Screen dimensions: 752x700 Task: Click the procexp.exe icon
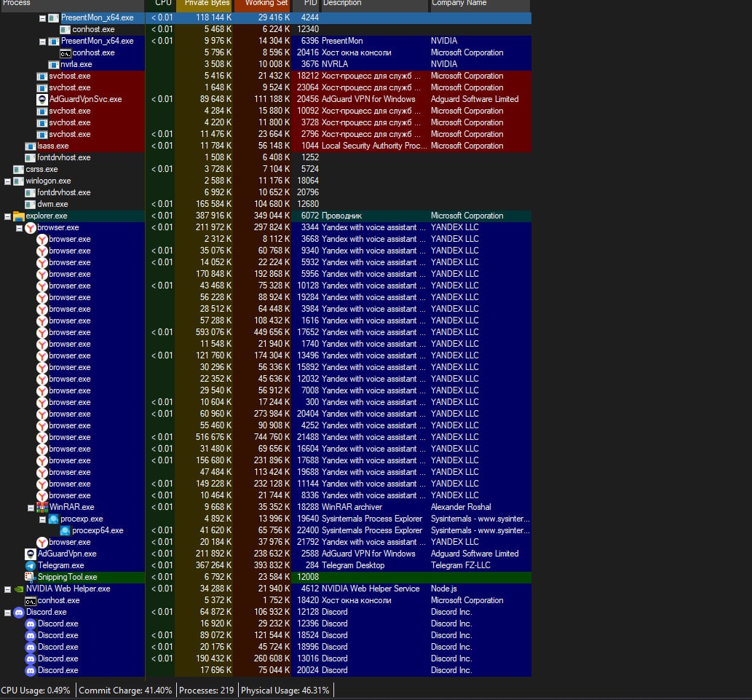click(x=54, y=519)
